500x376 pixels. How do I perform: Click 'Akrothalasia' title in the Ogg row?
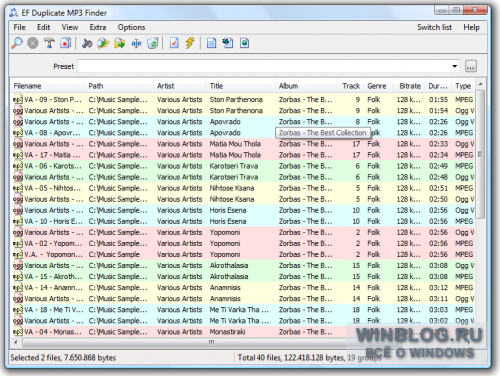[229, 265]
